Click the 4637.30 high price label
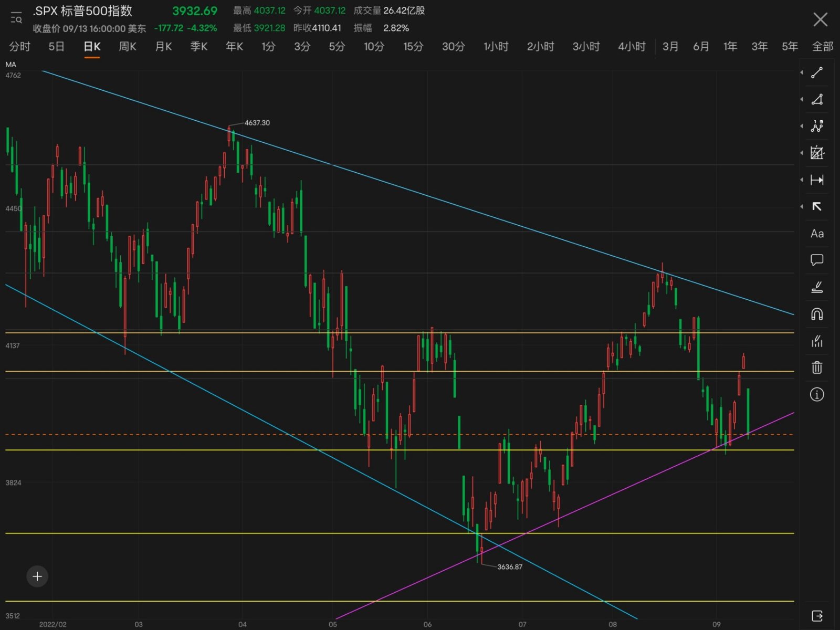The width and height of the screenshot is (840, 630). [x=257, y=123]
